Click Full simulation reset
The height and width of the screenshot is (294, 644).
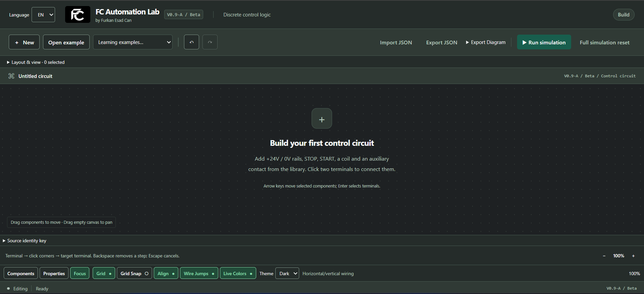tap(604, 42)
